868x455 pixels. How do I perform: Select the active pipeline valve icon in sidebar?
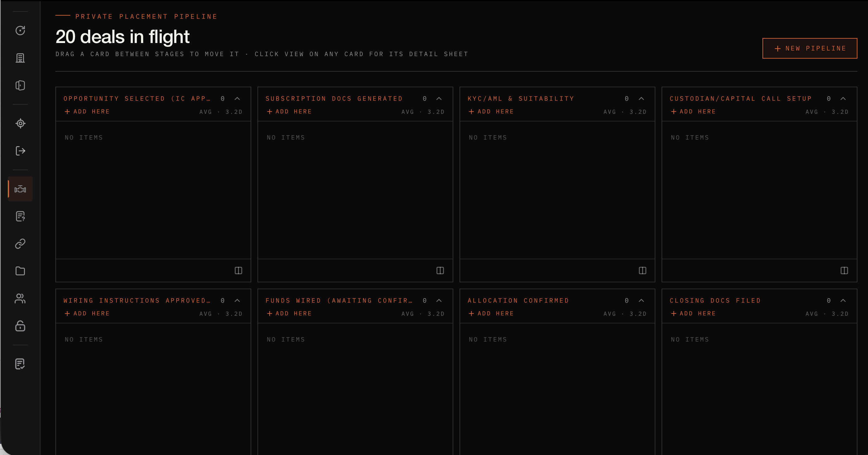pyautogui.click(x=20, y=189)
